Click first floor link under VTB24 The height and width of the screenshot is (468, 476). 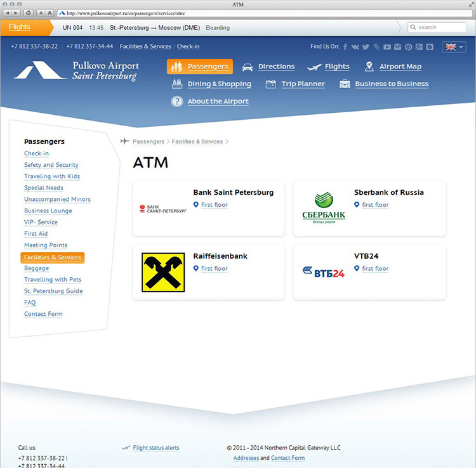(375, 268)
